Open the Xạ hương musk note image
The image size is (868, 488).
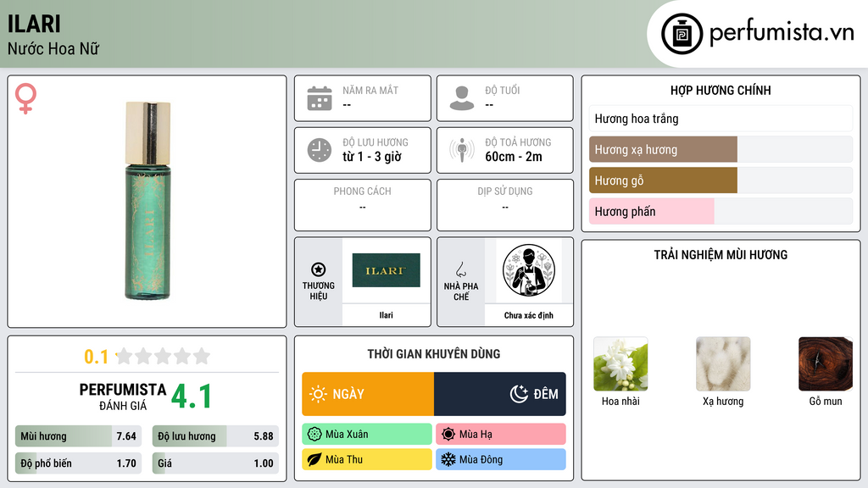[x=723, y=364]
